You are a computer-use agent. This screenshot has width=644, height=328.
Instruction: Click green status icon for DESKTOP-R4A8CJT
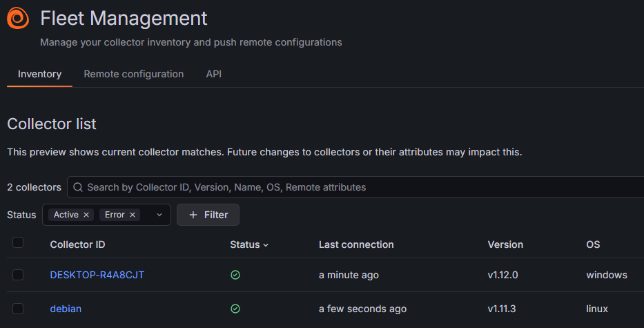point(235,275)
